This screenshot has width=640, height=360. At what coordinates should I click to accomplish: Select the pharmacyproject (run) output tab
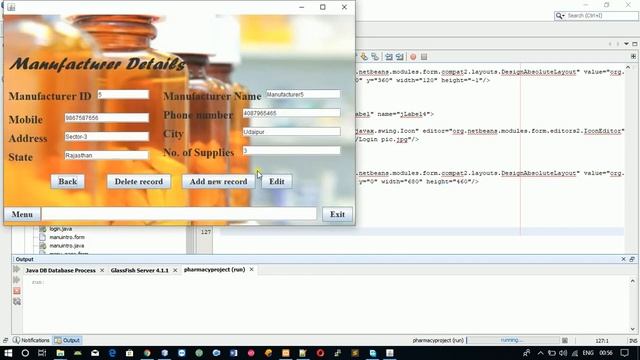coord(214,270)
